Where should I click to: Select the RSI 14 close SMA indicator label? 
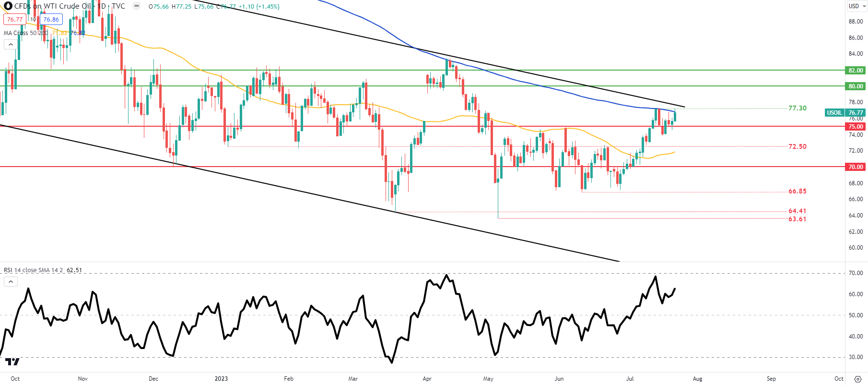pos(34,270)
